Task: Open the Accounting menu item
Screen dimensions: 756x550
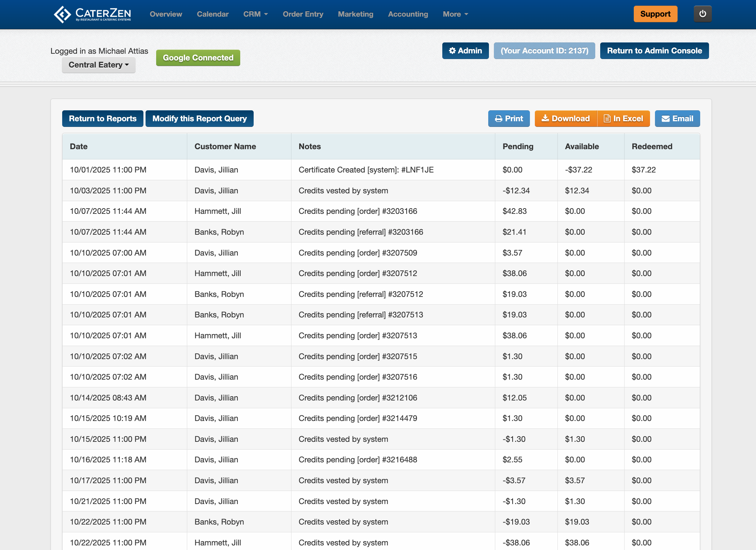Action: pos(408,14)
